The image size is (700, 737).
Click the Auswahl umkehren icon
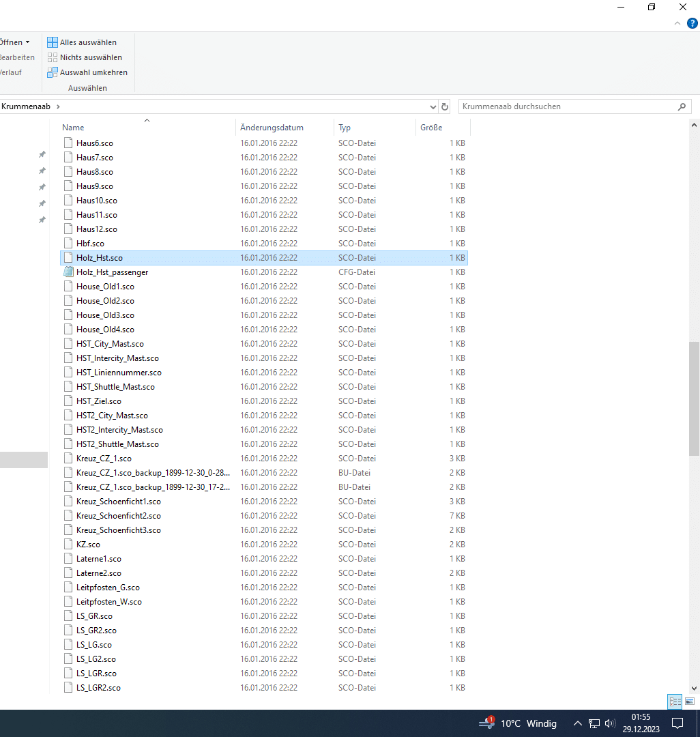pyautogui.click(x=53, y=72)
